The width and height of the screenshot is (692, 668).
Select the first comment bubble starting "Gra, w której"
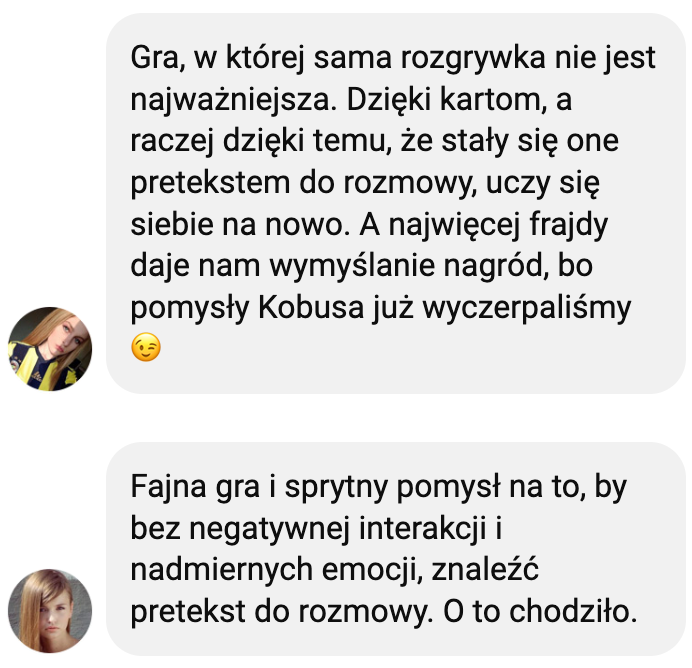click(x=396, y=203)
